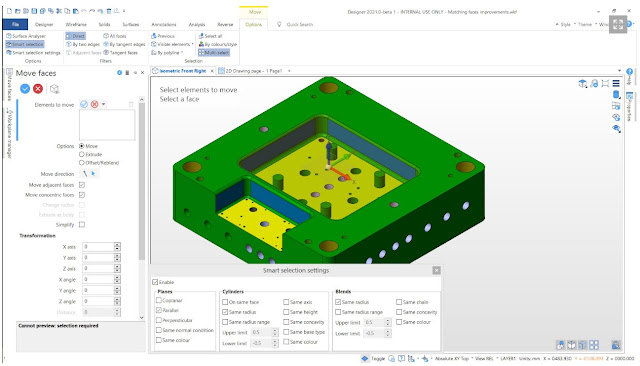This screenshot has height=366, width=640.
Task: Switch to the Analysis ribbon tab
Action: point(197,24)
